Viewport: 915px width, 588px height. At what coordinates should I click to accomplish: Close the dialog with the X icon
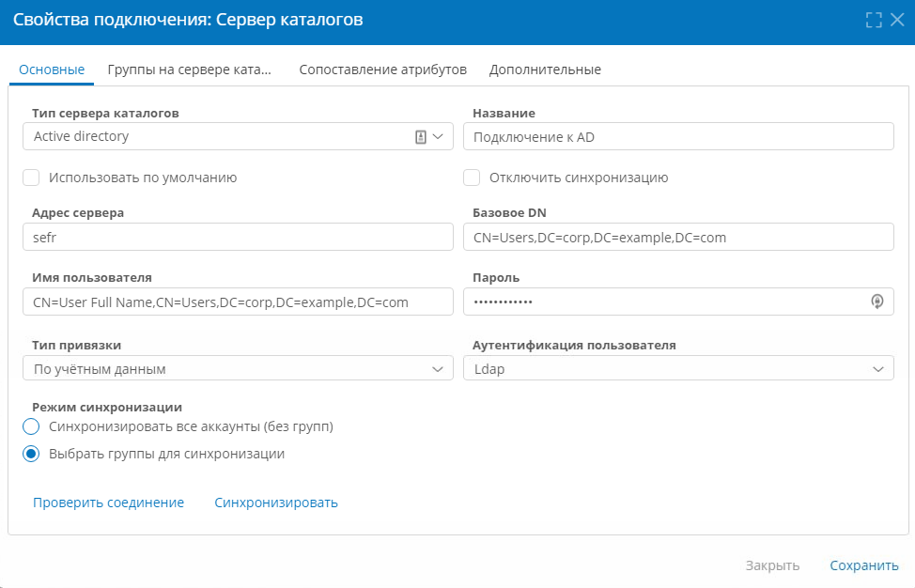[x=897, y=20]
